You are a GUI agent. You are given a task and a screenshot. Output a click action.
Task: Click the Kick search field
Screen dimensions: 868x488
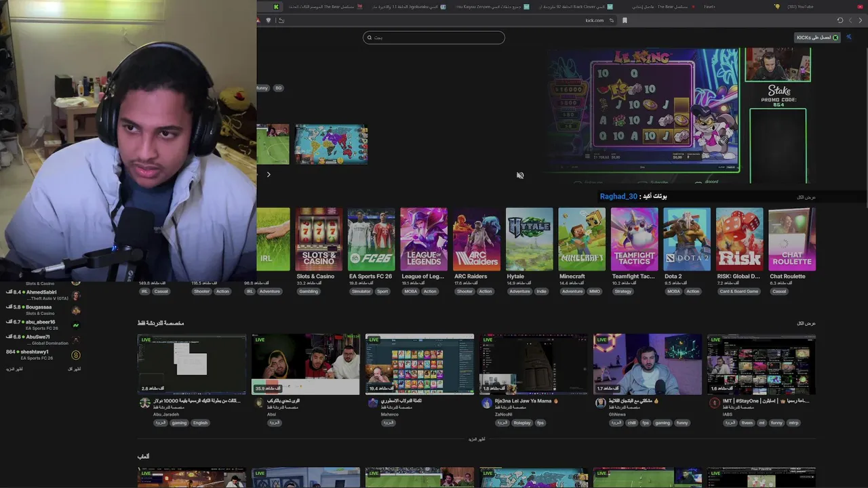[x=434, y=37]
